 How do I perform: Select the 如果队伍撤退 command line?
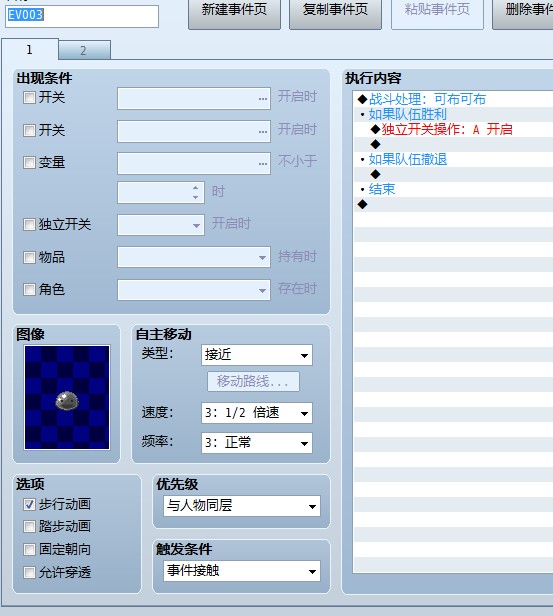pyautogui.click(x=453, y=159)
